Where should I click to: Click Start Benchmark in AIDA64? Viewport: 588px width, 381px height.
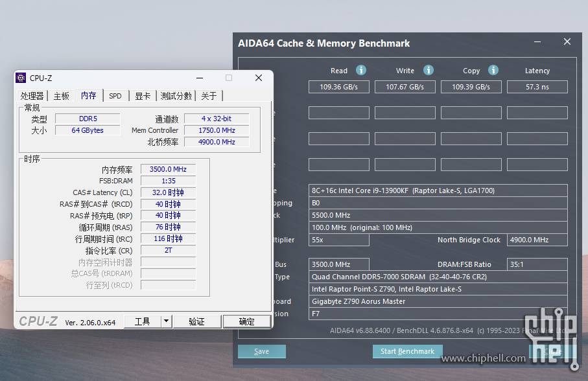[x=408, y=351]
